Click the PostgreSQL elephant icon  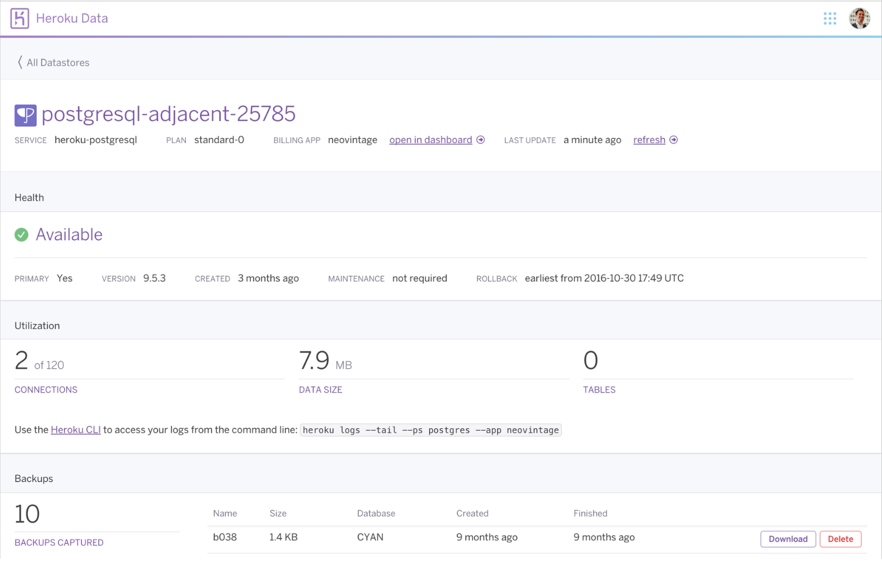25,114
